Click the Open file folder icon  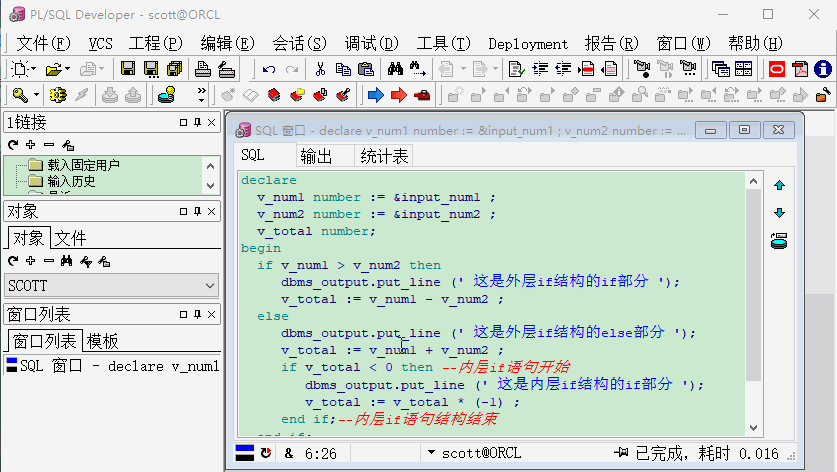coord(54,69)
